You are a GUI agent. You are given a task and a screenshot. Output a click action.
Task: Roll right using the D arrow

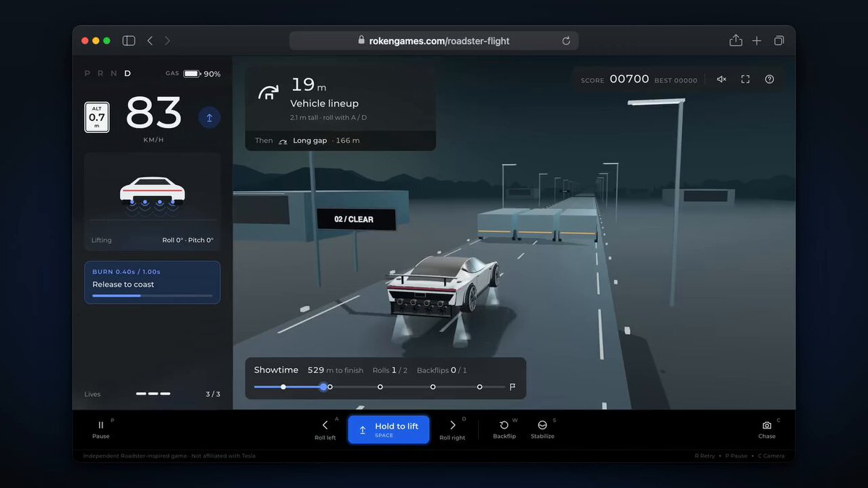453,429
